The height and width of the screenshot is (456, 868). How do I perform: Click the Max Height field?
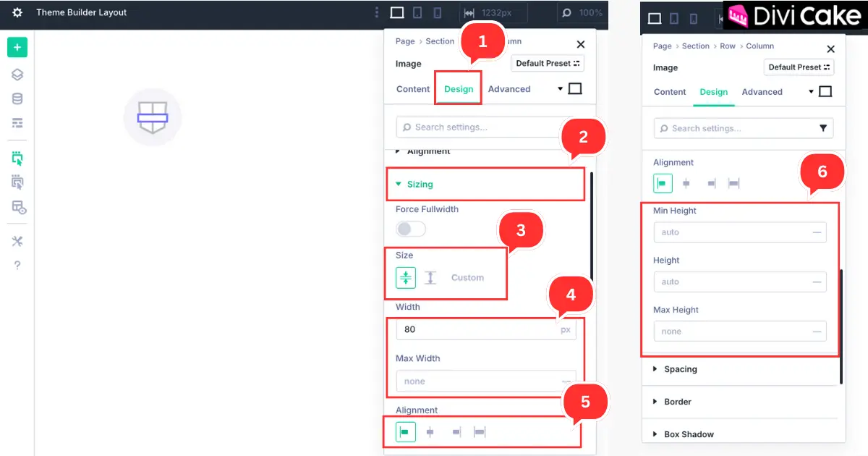[x=740, y=332]
